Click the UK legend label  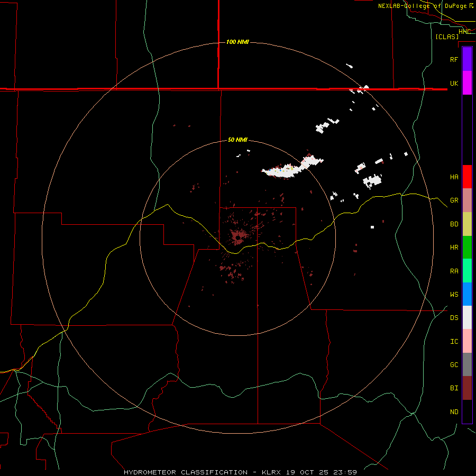(454, 83)
